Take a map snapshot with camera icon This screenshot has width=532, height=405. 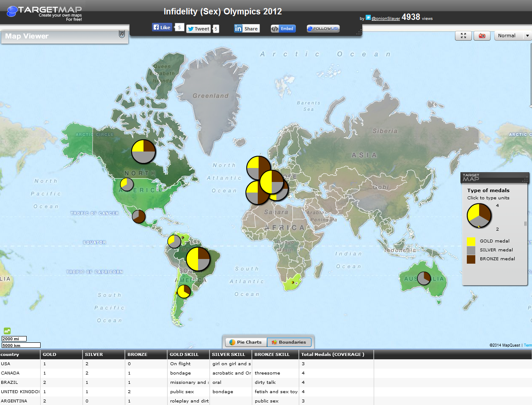(x=482, y=36)
